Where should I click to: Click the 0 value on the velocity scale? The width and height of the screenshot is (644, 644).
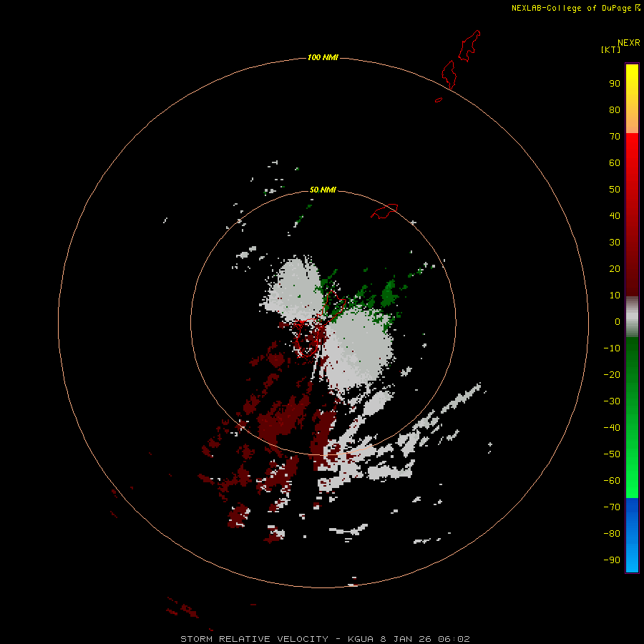click(x=618, y=321)
